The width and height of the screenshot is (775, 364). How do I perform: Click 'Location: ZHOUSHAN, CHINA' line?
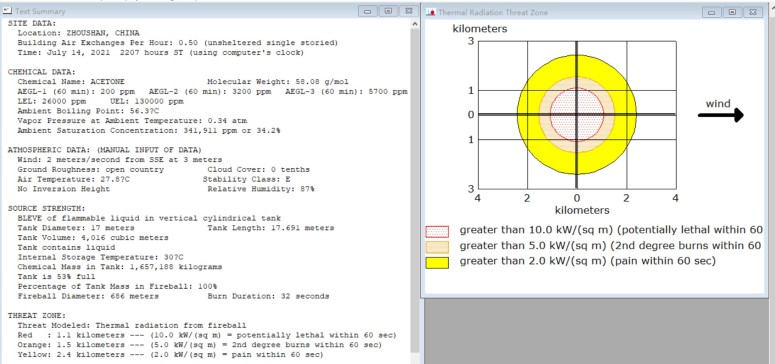pyautogui.click(x=79, y=33)
